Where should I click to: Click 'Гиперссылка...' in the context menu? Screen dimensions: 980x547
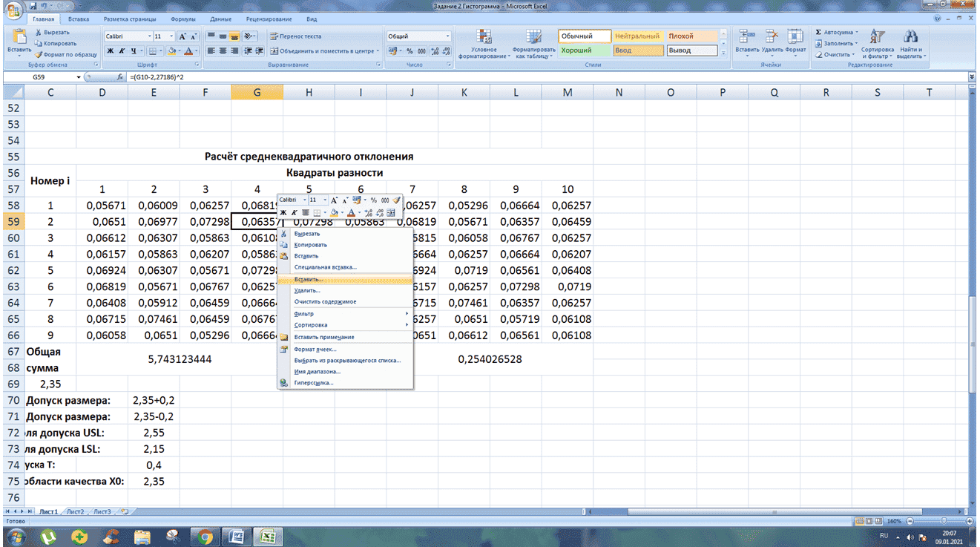tap(313, 383)
